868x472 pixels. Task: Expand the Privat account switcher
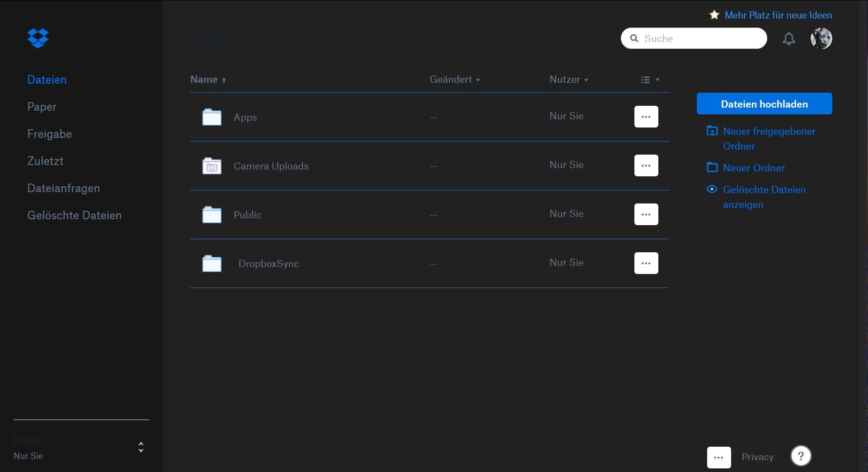tap(141, 448)
